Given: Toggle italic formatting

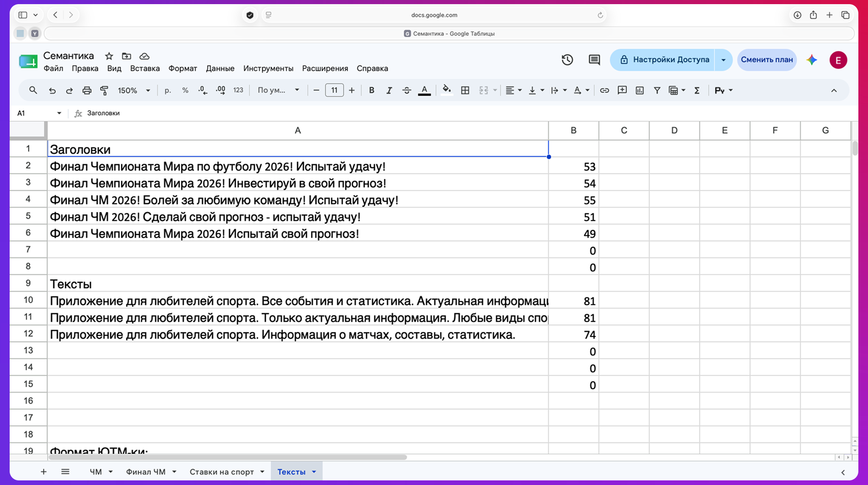Looking at the screenshot, I should coord(389,91).
